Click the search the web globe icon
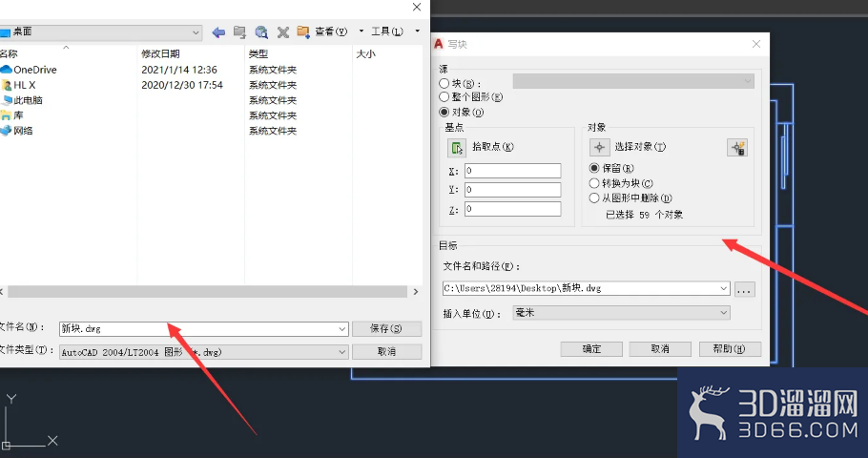Image resolution: width=868 pixels, height=458 pixels. click(261, 32)
